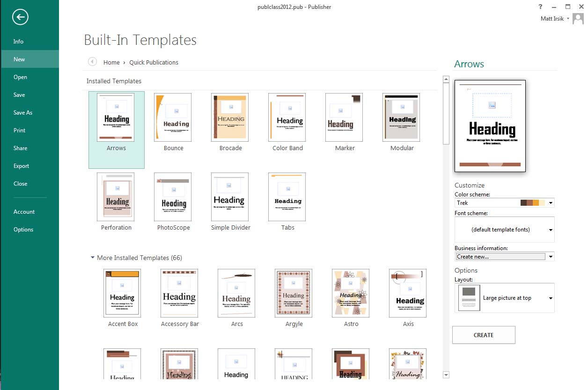
Task: Click the breadcrumb back arrow beside Home
Action: click(92, 62)
